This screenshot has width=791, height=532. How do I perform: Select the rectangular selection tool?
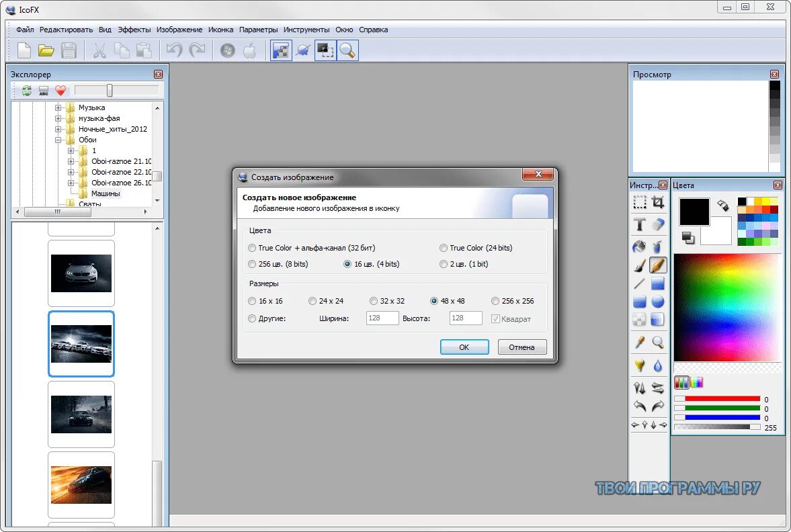pyautogui.click(x=640, y=203)
